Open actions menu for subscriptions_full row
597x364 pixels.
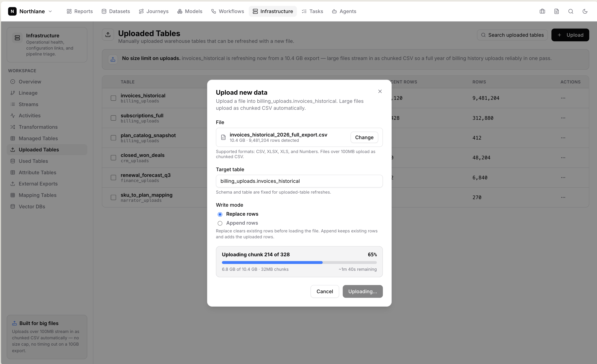pos(563,118)
